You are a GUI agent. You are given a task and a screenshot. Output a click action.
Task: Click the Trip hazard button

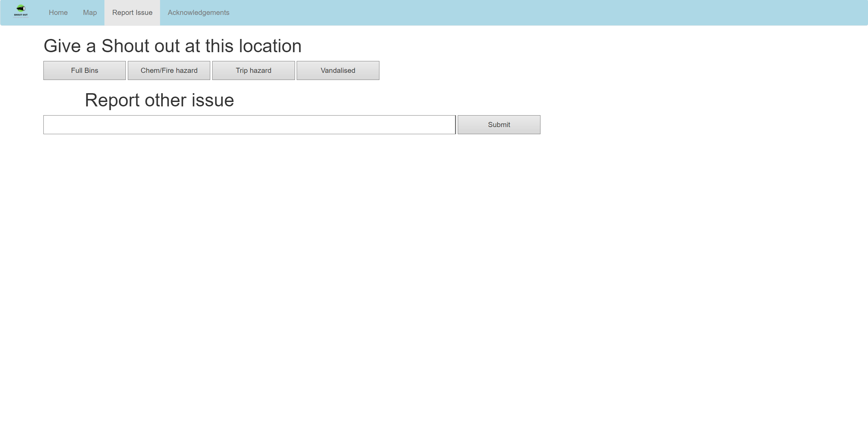[x=253, y=70]
